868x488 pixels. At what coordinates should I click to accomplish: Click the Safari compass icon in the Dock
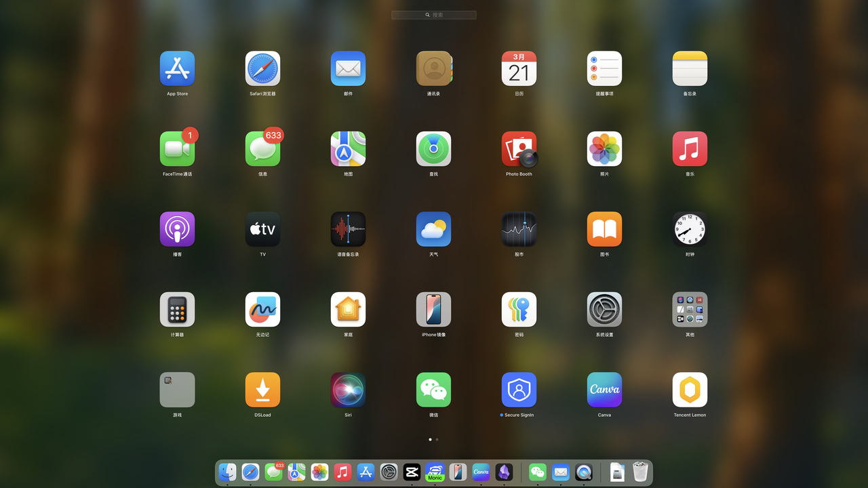(250, 472)
